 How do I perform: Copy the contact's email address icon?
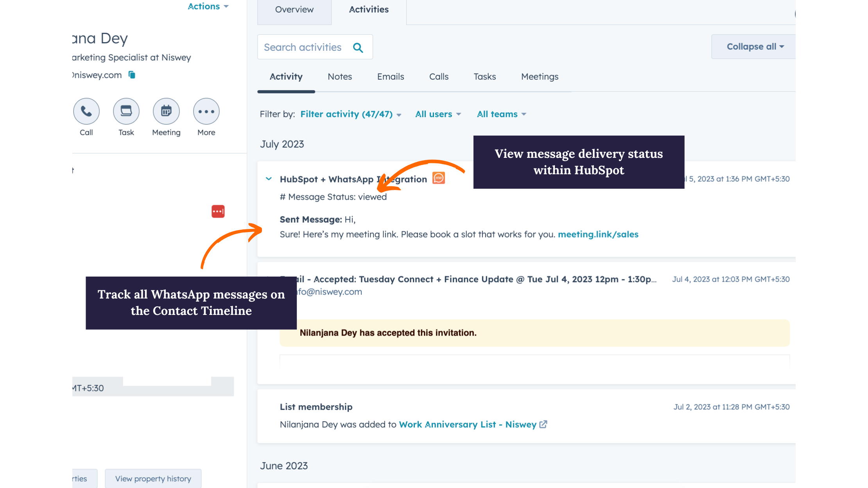coord(131,75)
